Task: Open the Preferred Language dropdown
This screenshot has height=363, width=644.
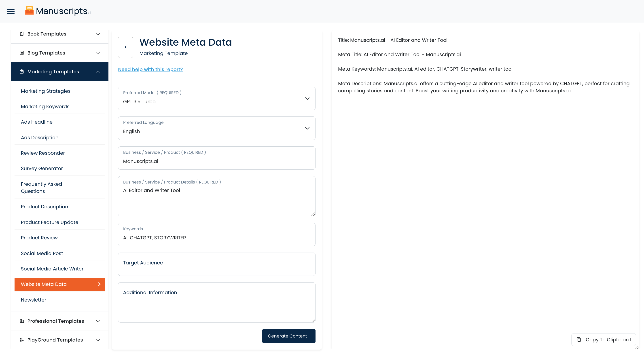Action: [x=216, y=128]
